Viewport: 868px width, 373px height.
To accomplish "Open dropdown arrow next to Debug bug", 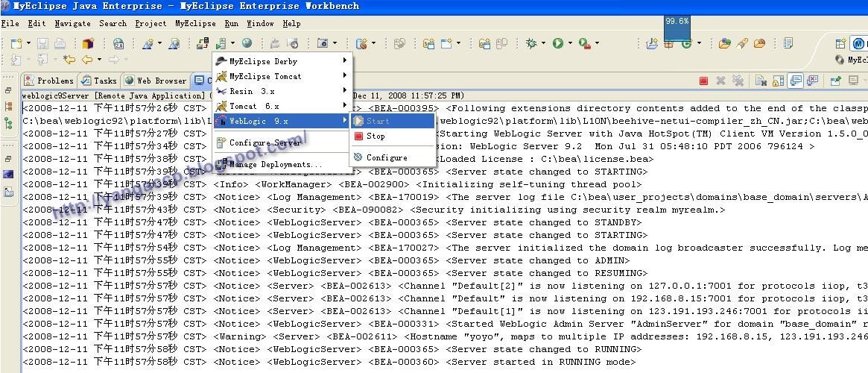I will click(543, 43).
